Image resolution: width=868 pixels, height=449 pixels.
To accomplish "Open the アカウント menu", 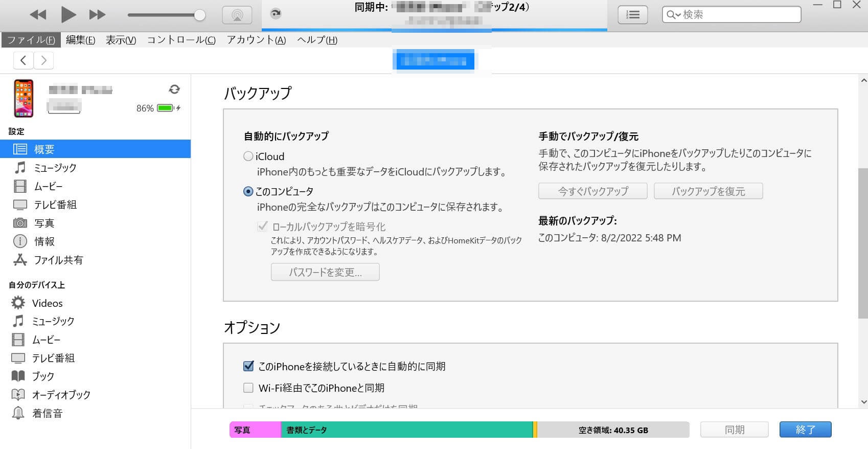I will coord(256,40).
